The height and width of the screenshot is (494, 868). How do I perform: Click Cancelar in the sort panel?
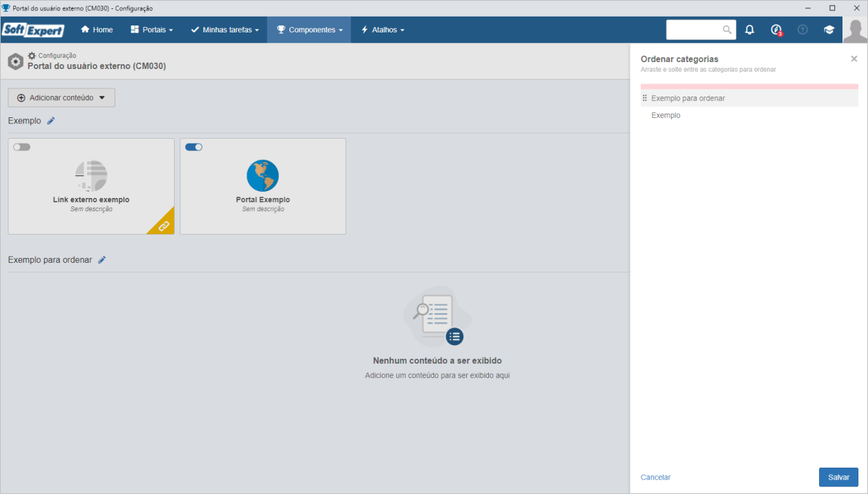655,477
